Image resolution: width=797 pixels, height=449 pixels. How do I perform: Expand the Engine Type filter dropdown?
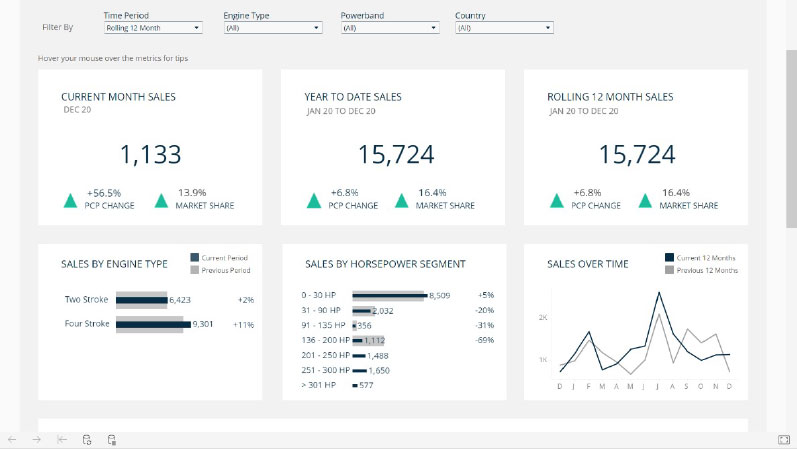click(x=272, y=28)
